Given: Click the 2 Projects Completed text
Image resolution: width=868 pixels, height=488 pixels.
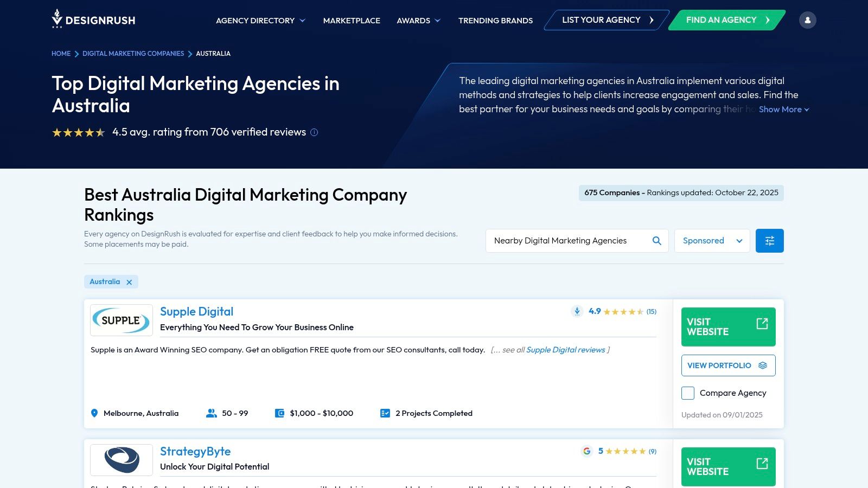Looking at the screenshot, I should click(x=434, y=413).
